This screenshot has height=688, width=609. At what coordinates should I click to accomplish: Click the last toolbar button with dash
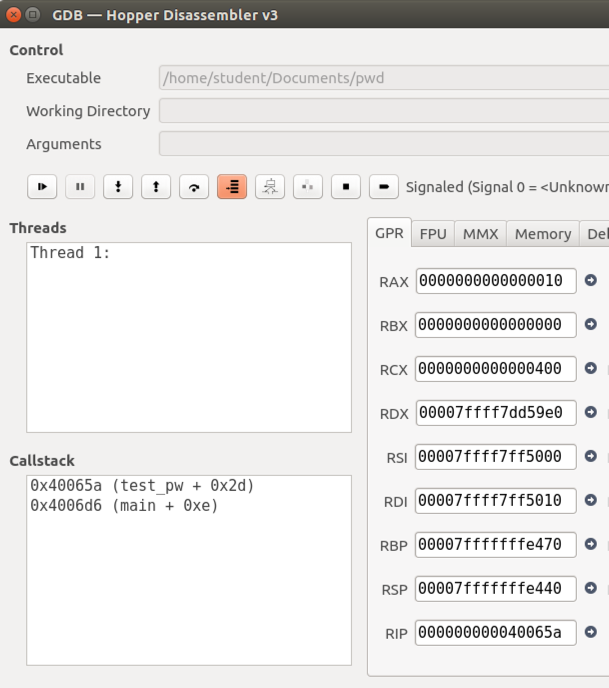click(384, 186)
